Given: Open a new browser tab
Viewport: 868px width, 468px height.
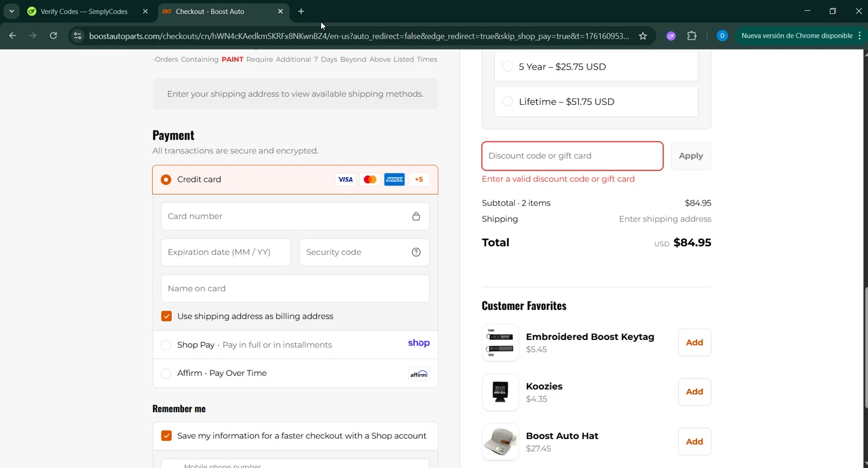Looking at the screenshot, I should tap(301, 12).
